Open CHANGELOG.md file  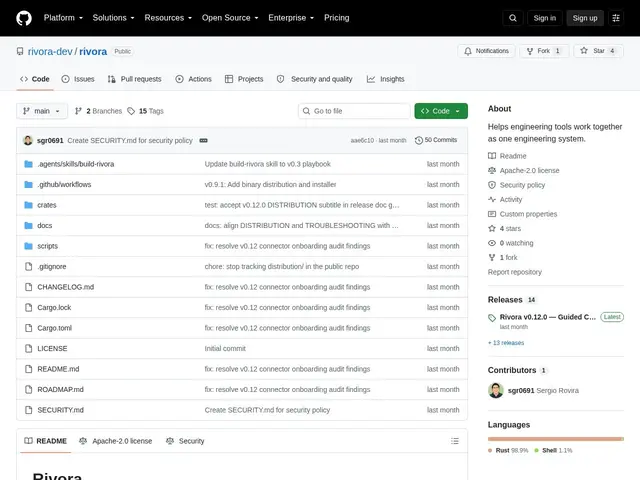65,287
